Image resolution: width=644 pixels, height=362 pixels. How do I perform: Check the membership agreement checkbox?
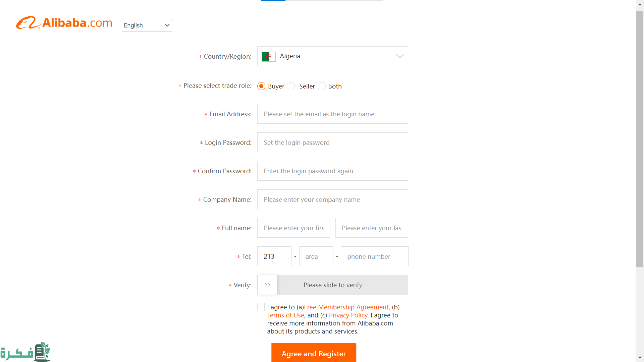point(261,307)
